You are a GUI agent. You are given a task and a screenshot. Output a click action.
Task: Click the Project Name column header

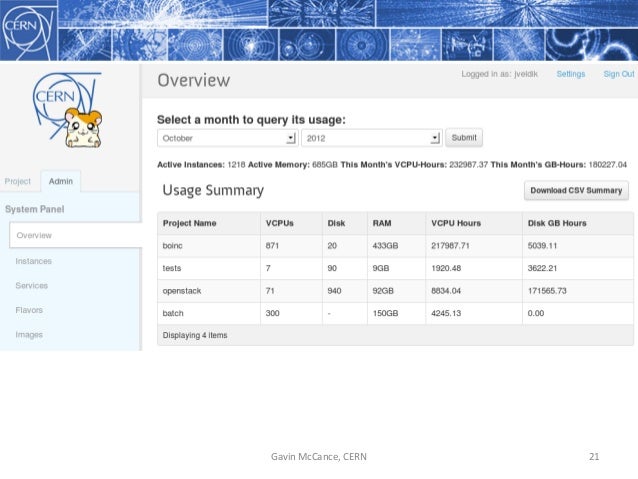(x=189, y=223)
